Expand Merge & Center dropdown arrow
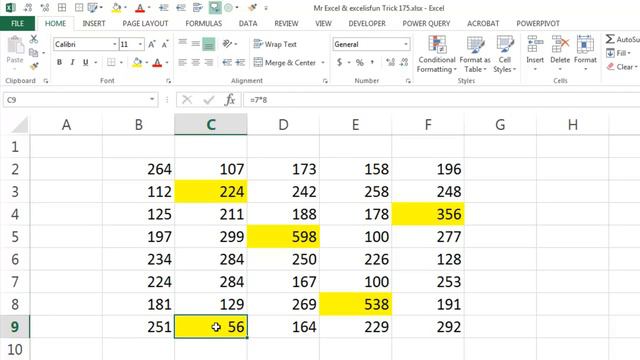The image size is (640, 360). tap(323, 62)
